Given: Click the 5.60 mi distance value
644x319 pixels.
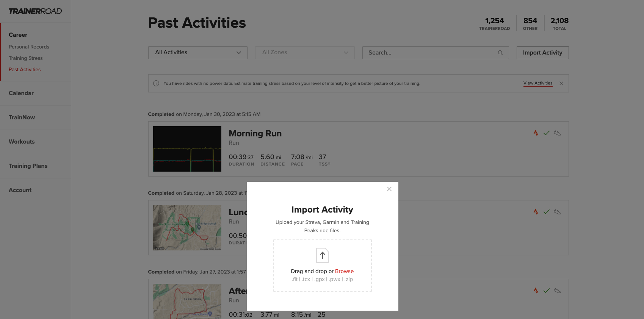Looking at the screenshot, I should [x=271, y=157].
